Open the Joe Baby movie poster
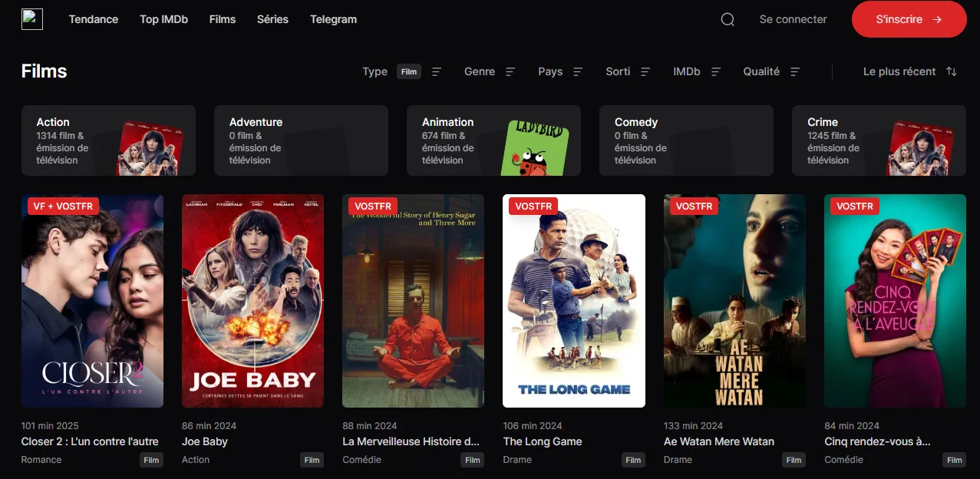Image resolution: width=980 pixels, height=479 pixels. pyautogui.click(x=252, y=301)
